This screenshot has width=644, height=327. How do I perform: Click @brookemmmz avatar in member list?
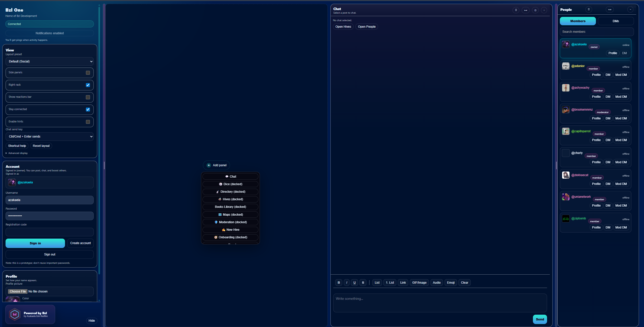[566, 110]
